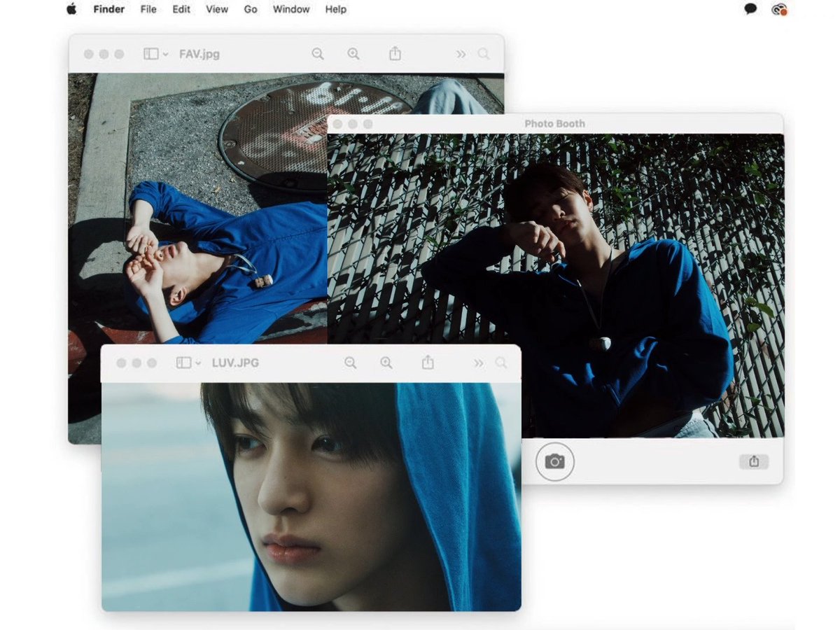840x630 pixels.
Task: Open the Finder menu
Action: (109, 9)
